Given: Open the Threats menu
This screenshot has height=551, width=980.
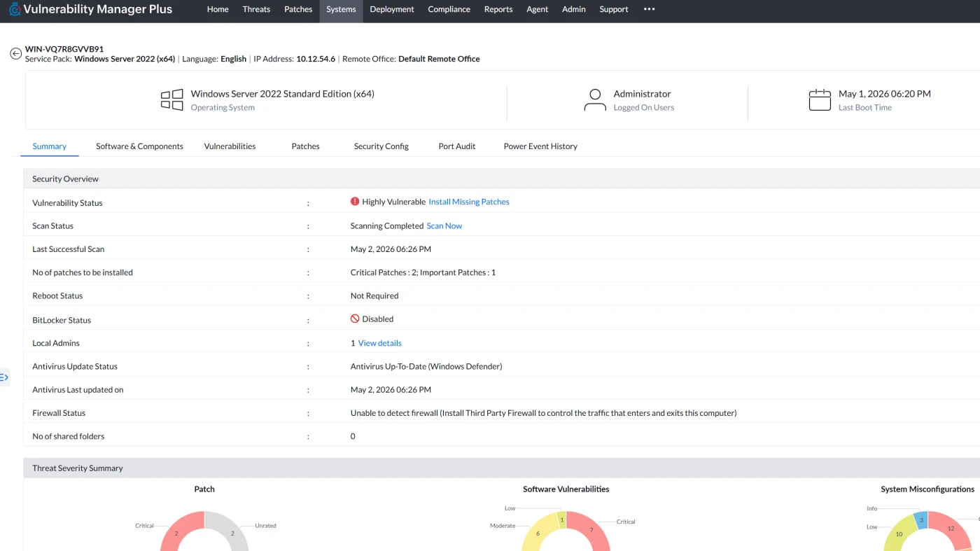Looking at the screenshot, I should tap(256, 9).
